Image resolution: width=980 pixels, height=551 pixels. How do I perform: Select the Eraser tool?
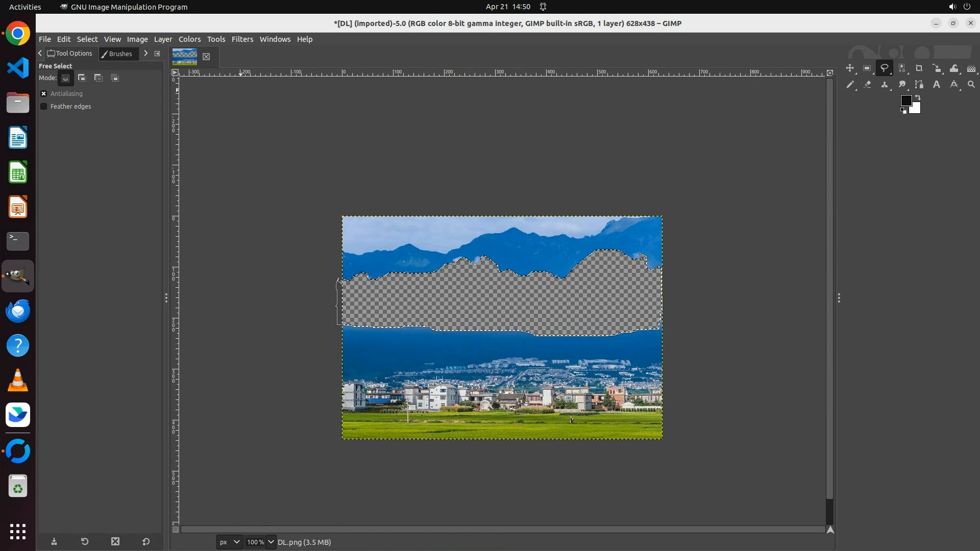pos(867,85)
